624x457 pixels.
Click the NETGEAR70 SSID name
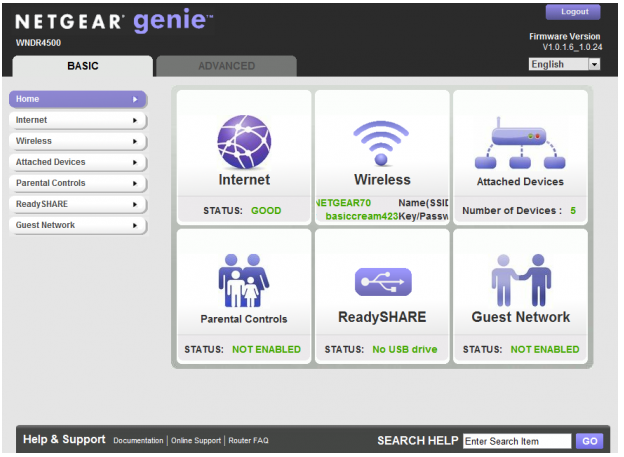(x=343, y=203)
